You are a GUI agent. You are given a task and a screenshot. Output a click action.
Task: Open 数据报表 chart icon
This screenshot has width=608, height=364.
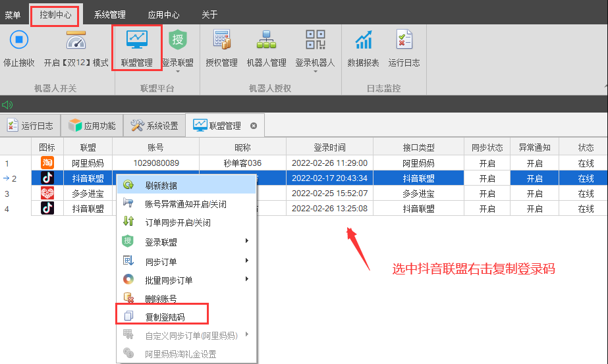(x=364, y=39)
